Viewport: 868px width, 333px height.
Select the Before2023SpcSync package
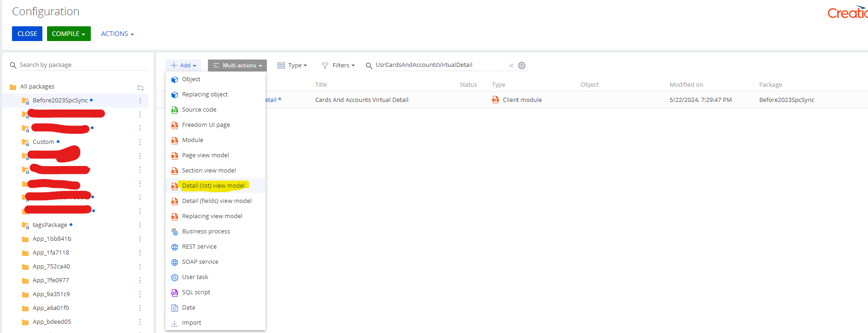pyautogui.click(x=60, y=100)
